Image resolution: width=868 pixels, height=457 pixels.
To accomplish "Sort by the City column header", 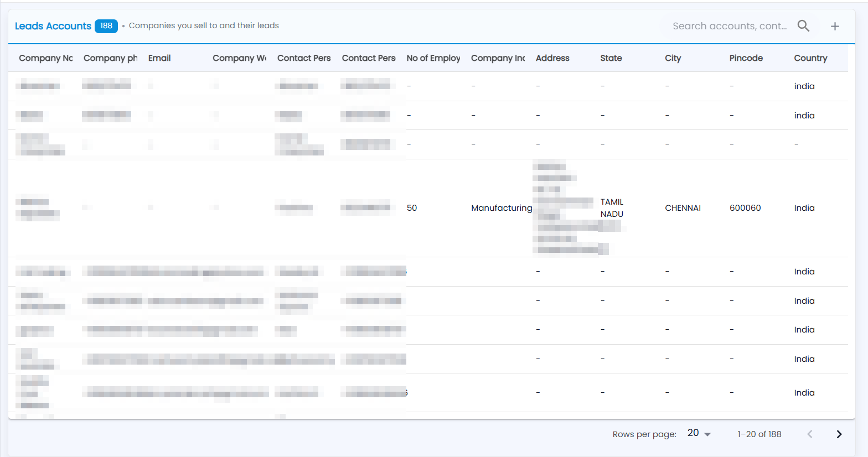I will [673, 58].
